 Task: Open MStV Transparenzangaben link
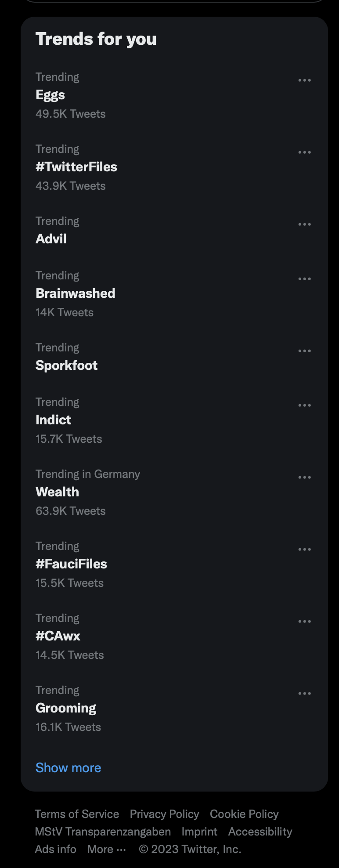coord(103,832)
